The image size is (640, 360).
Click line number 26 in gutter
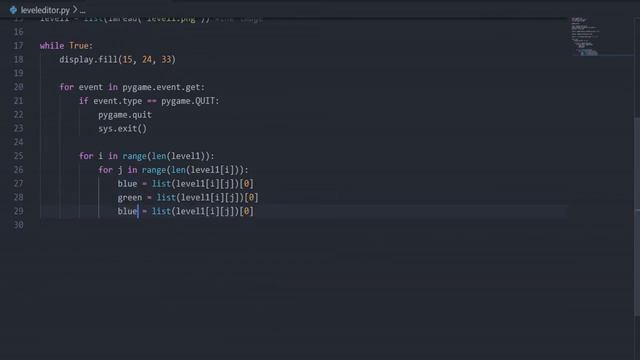click(x=18, y=170)
